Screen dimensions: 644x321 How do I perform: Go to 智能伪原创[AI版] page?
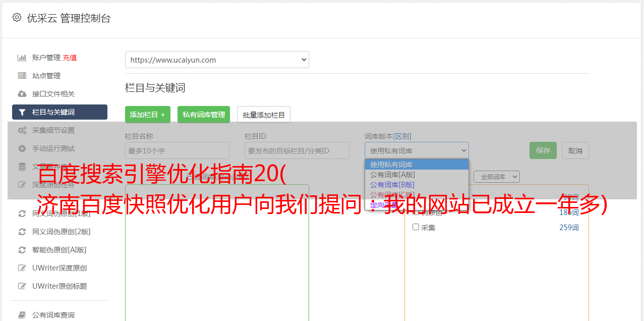point(60,250)
